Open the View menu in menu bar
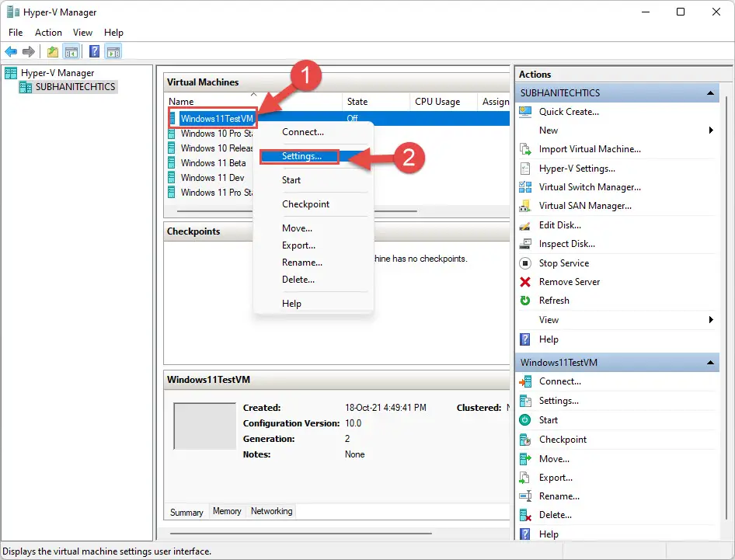 point(82,33)
